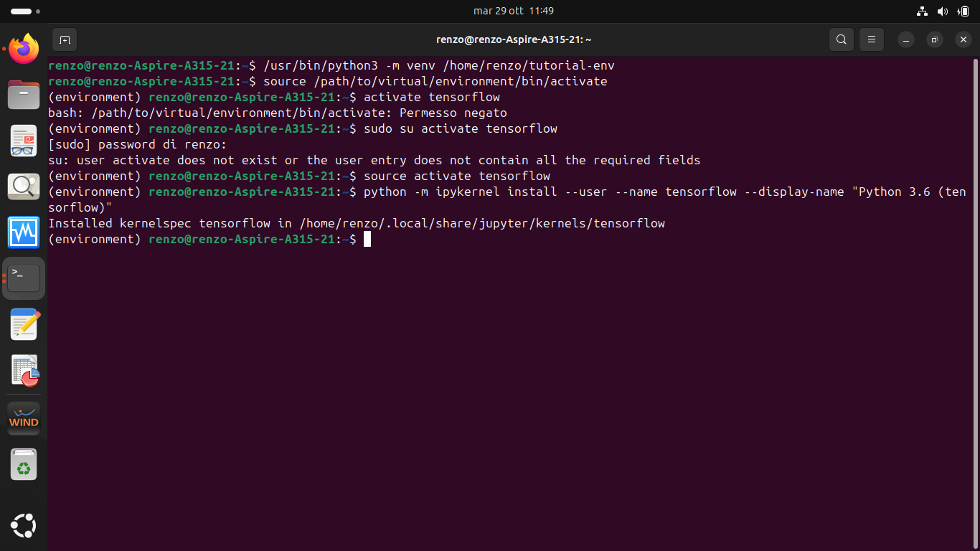Click the line '[sudo] password di renzo:'
980x551 pixels.
138,144
